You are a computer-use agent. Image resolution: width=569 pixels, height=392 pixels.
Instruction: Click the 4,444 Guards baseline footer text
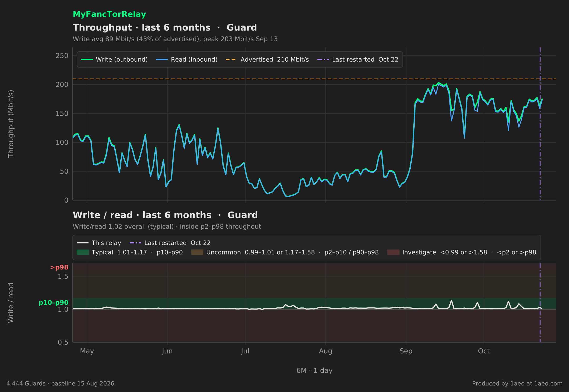60,384
